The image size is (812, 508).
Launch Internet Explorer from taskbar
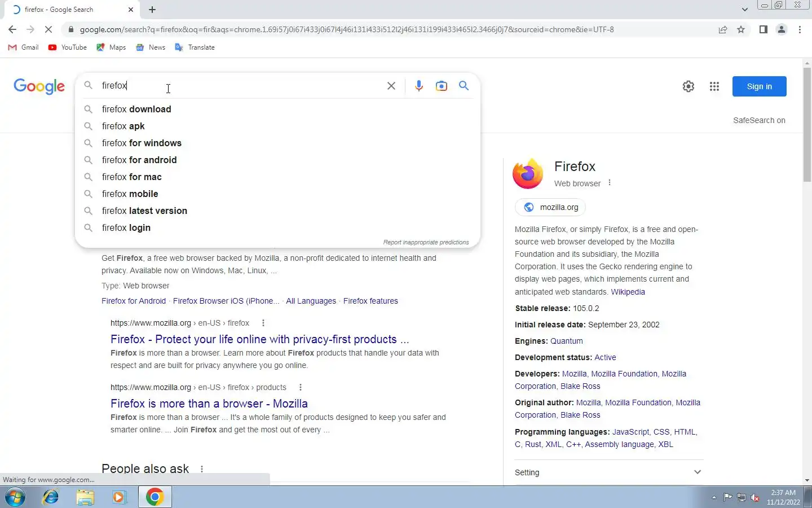(x=51, y=497)
